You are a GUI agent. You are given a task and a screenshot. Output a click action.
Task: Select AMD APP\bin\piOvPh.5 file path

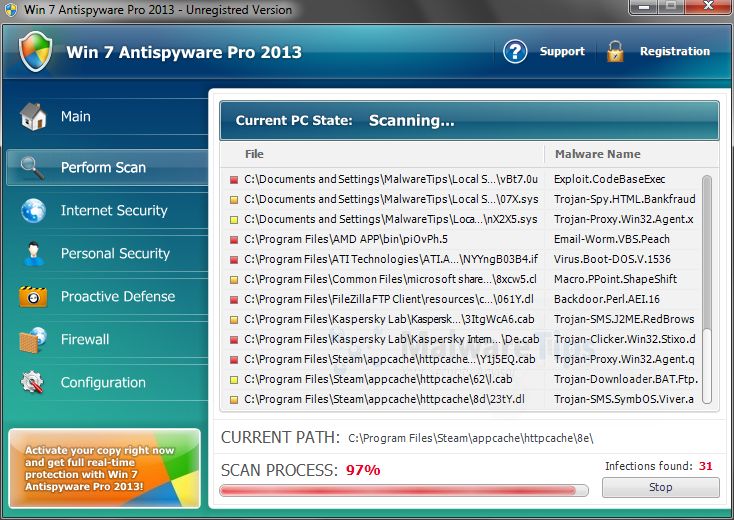(346, 239)
